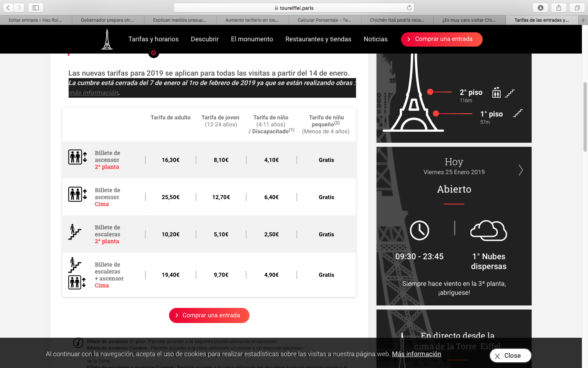Viewport: 588px width, 368px height.
Task: Click the Safari share icon
Action: [559, 7]
